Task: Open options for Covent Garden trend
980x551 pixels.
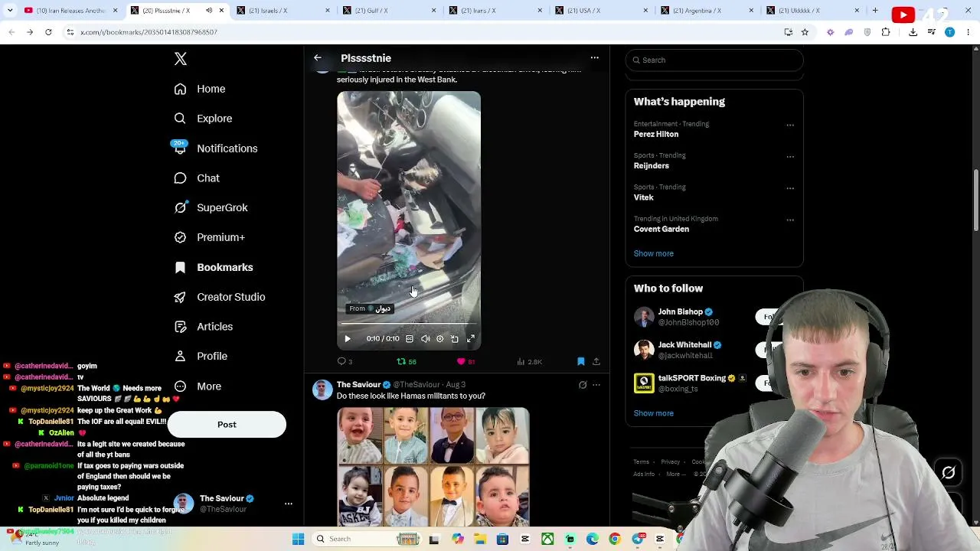Action: tap(790, 220)
